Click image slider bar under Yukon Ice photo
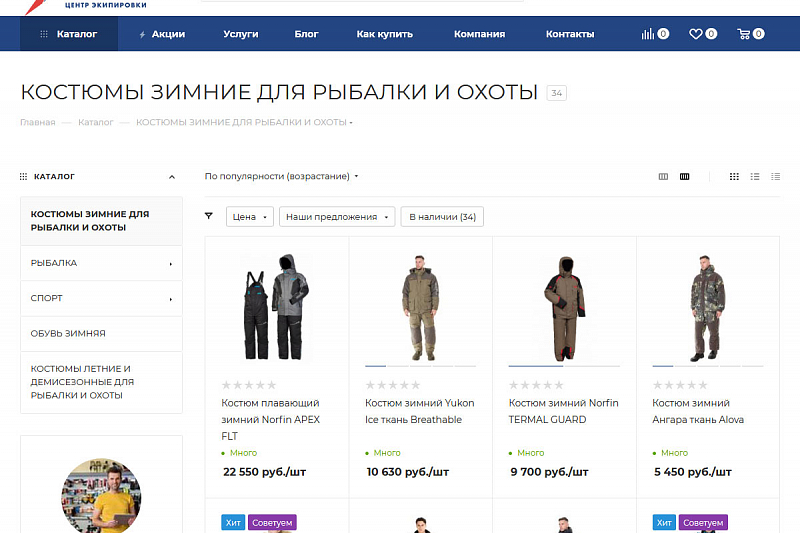 pos(420,366)
